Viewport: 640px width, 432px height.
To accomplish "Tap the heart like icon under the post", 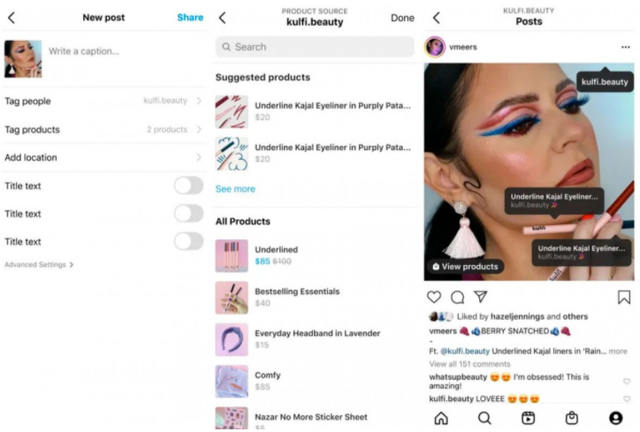I will 434,297.
